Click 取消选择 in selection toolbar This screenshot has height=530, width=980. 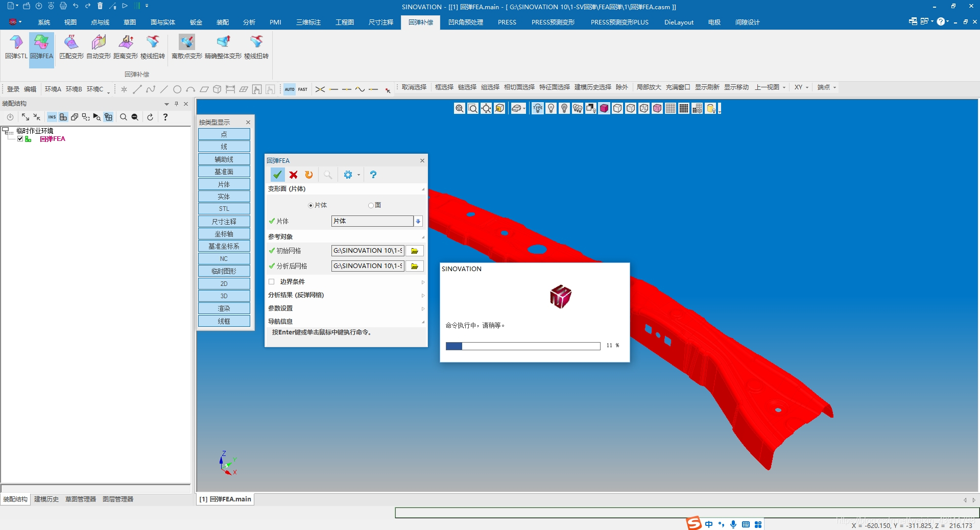[414, 87]
